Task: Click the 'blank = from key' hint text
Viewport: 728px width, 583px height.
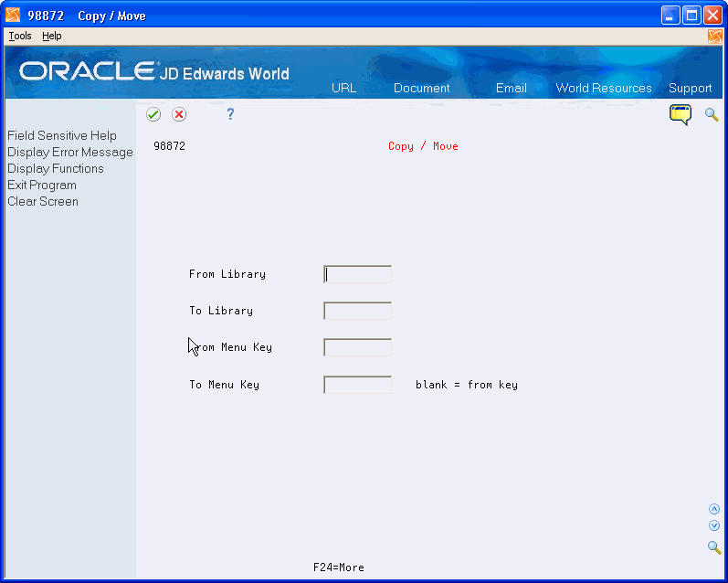Action: [467, 385]
